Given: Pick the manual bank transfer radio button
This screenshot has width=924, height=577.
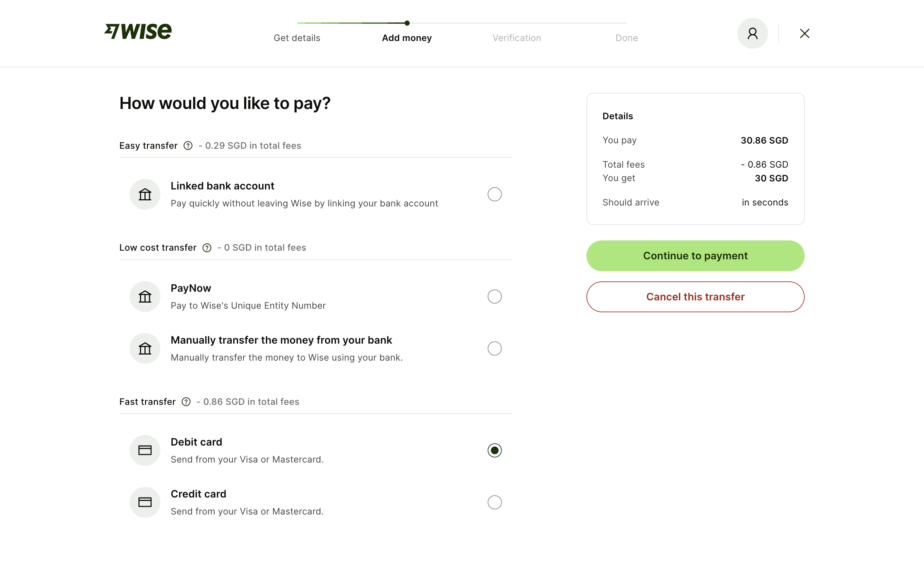Looking at the screenshot, I should [494, 348].
